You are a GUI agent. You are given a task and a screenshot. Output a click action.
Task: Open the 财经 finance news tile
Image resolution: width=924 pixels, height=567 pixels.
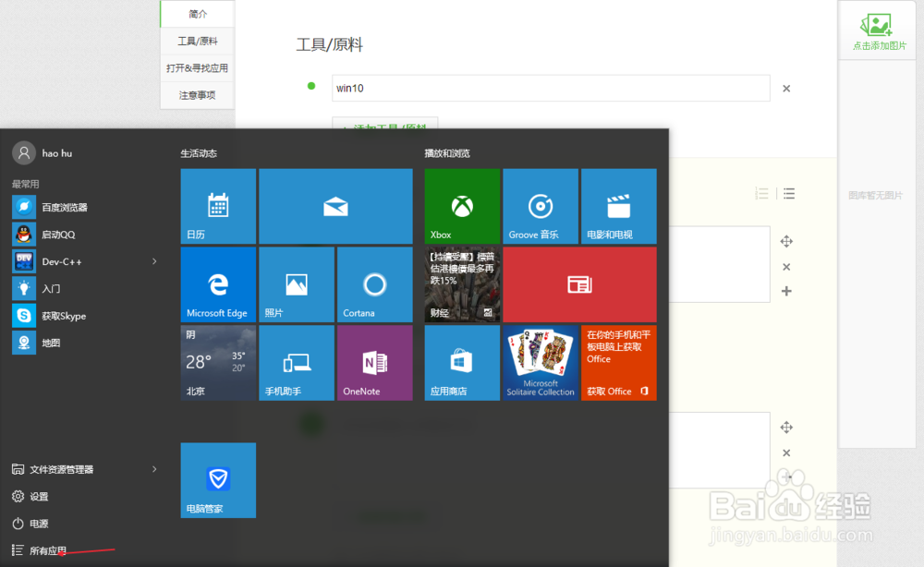(x=462, y=284)
